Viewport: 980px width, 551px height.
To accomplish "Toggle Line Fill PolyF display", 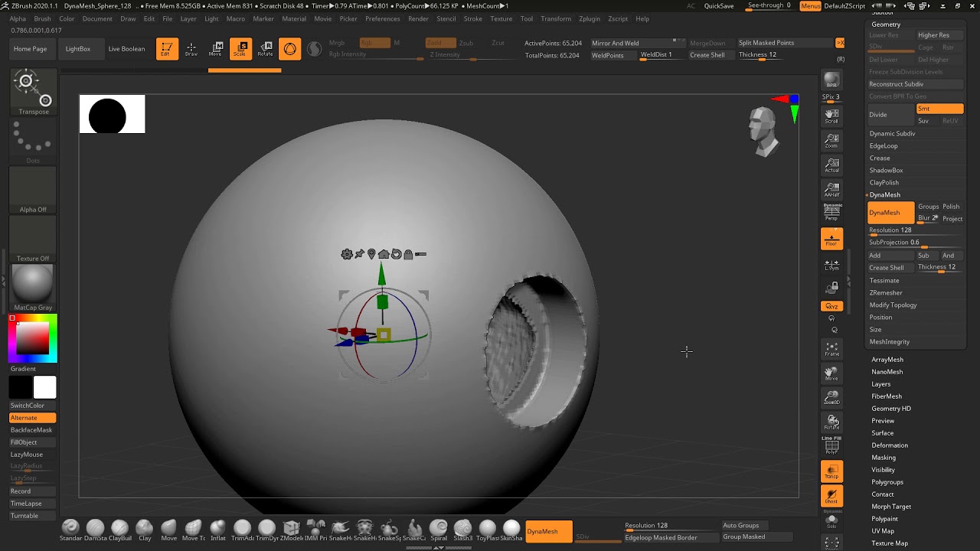I will [x=831, y=445].
